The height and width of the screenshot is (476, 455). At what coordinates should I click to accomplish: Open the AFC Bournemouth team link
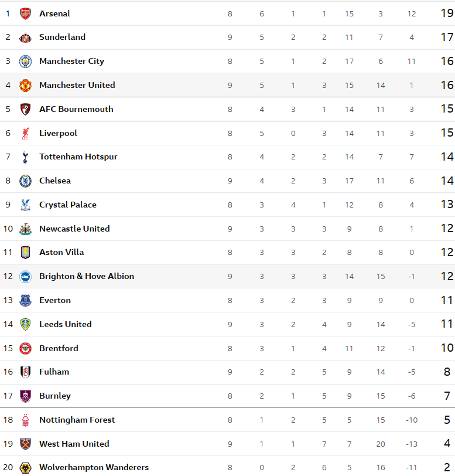[76, 109]
